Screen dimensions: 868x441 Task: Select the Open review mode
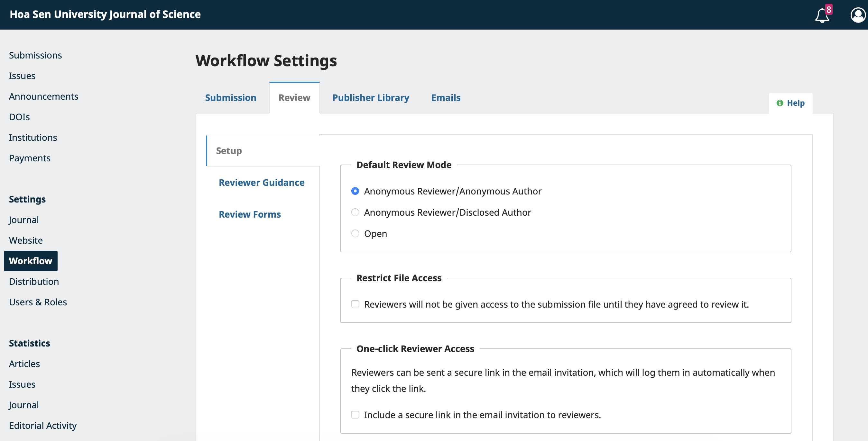[355, 234]
